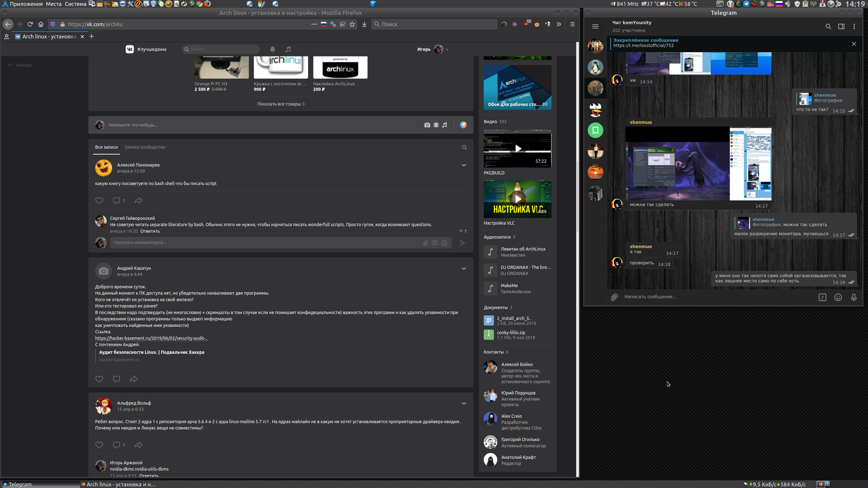
Task: Switch to Записи сообщества tab
Action: [x=145, y=147]
